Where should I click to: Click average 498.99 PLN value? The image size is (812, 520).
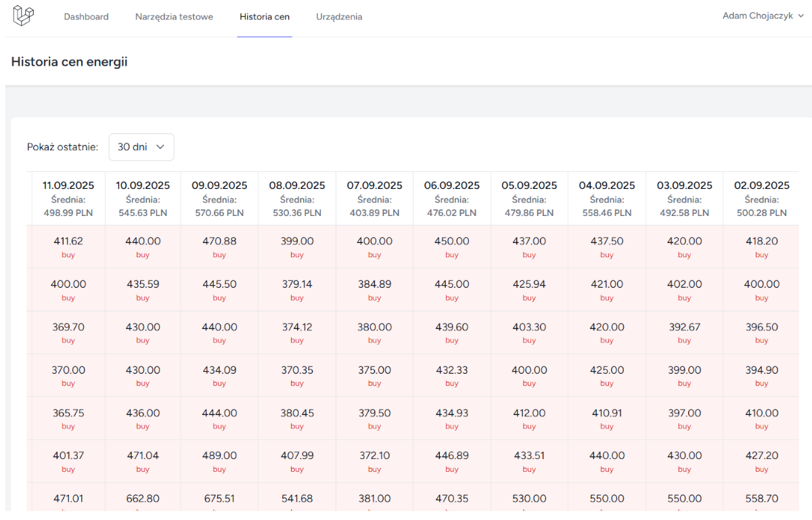coord(68,213)
